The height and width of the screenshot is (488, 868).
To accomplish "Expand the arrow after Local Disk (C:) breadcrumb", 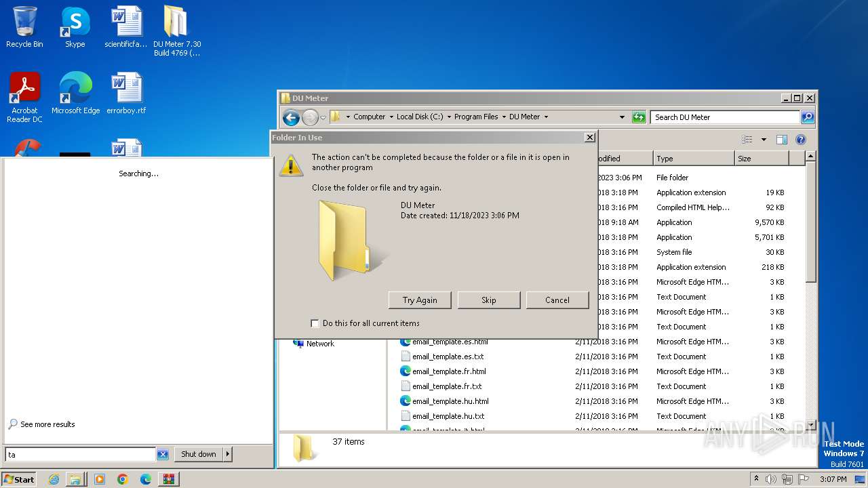I will point(449,117).
